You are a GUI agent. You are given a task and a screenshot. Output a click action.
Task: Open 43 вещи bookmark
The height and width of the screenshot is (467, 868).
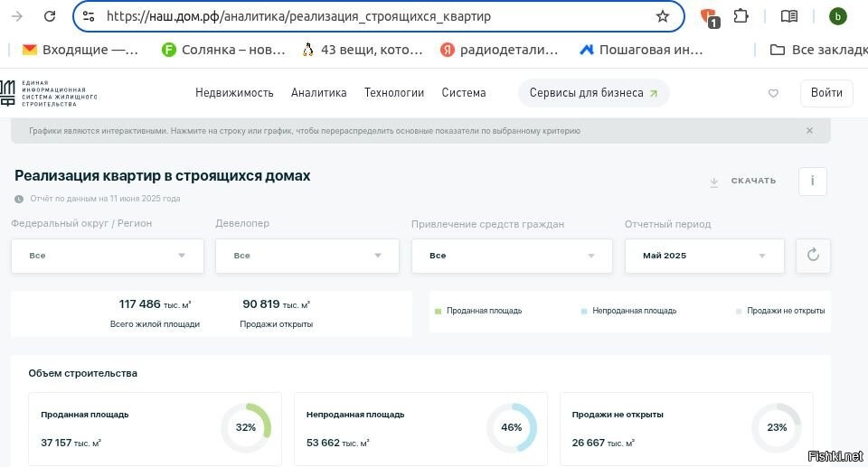point(363,50)
